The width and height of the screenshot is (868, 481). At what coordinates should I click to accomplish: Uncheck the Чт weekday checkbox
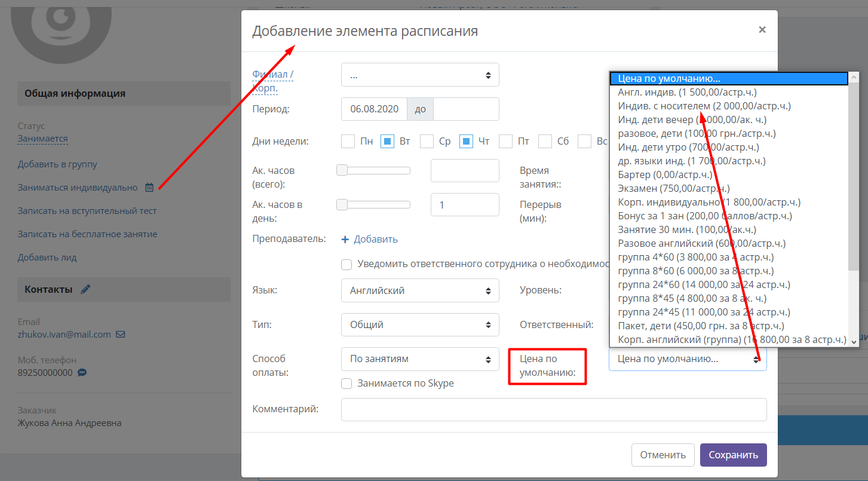466,142
